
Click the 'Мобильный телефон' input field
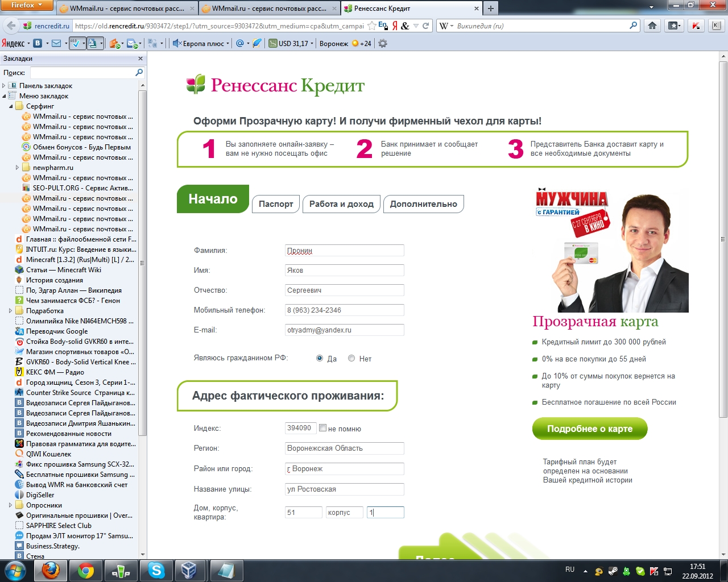[x=345, y=310]
